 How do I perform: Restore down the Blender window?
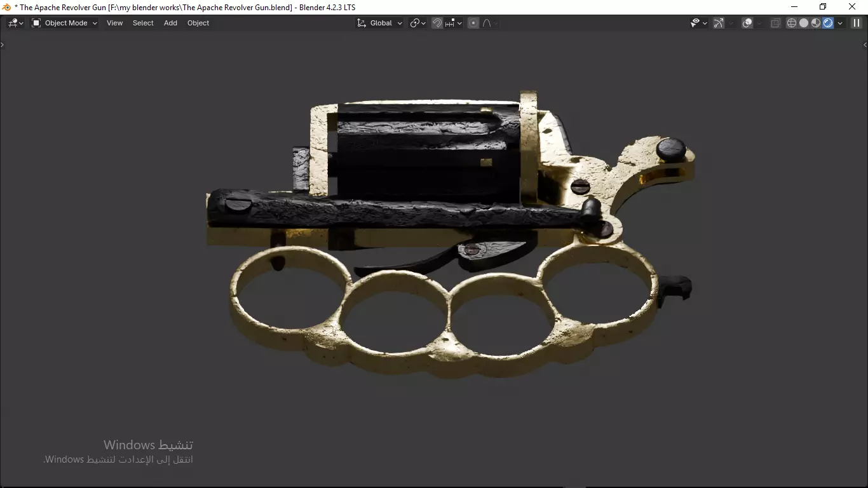823,7
